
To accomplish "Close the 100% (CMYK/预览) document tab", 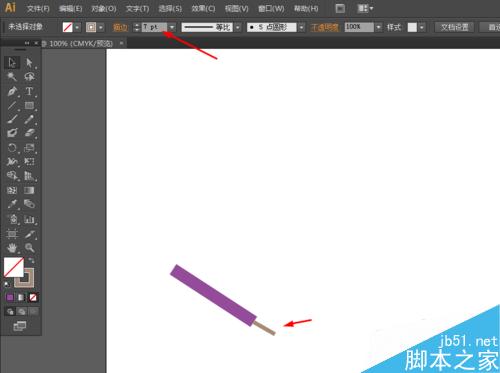I will point(121,43).
